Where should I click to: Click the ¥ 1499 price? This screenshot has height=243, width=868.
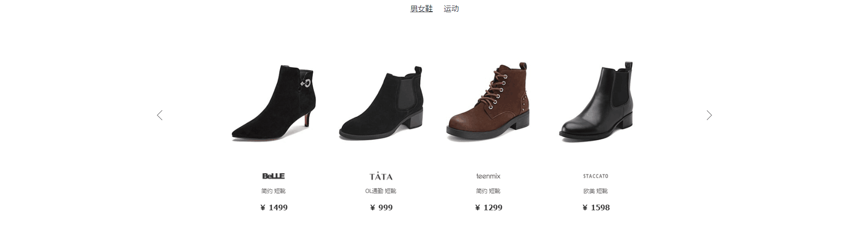(274, 207)
